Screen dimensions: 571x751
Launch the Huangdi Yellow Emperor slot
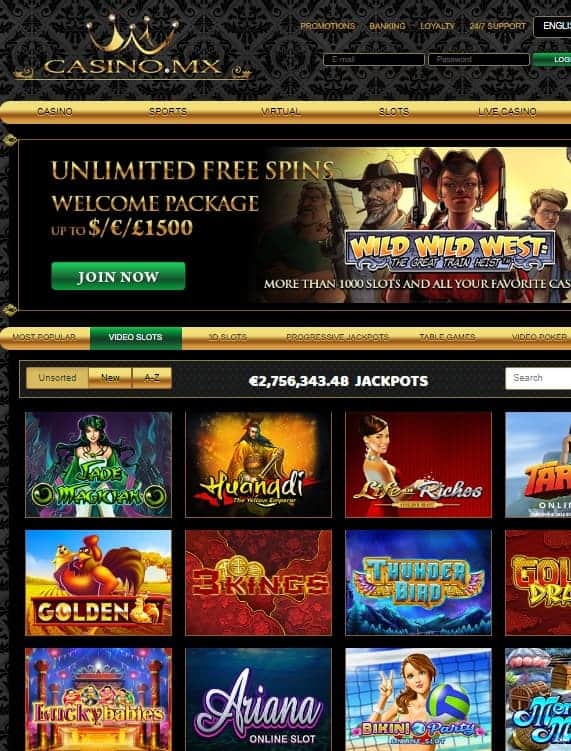pos(258,464)
